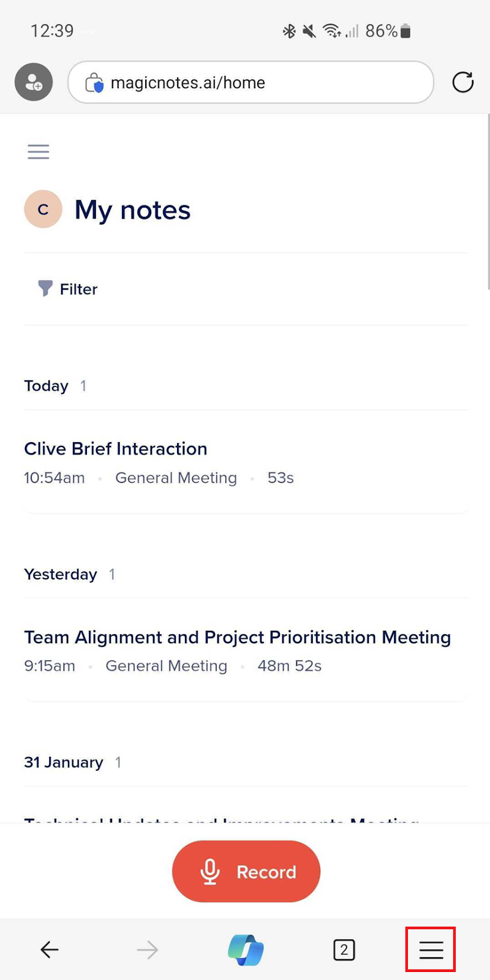
Task: Click the Yesterday section header
Action: [x=61, y=575]
